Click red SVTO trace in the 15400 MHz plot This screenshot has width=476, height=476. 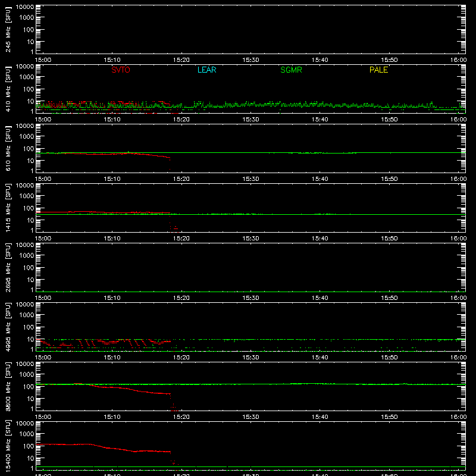click(x=103, y=447)
